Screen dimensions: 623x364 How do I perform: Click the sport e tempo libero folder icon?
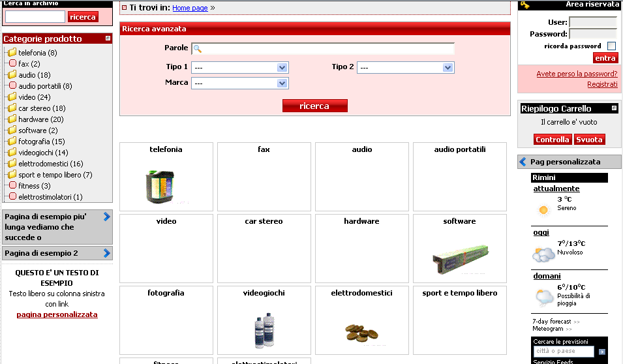tap(12, 175)
